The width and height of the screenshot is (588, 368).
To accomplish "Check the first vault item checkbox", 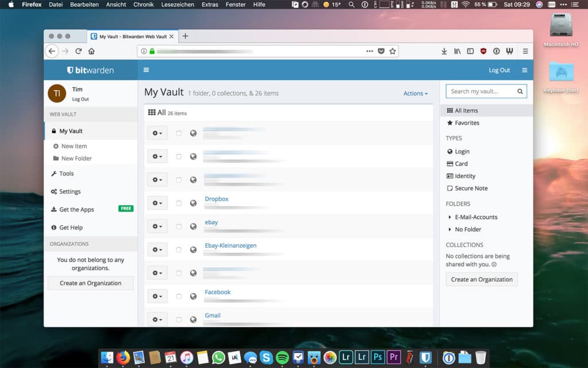I will point(179,133).
